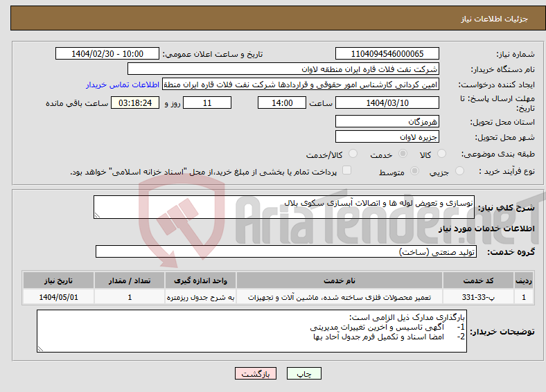The width and height of the screenshot is (546, 392).
Task: Click the need number field 1104094546000065
Action: pos(387,53)
